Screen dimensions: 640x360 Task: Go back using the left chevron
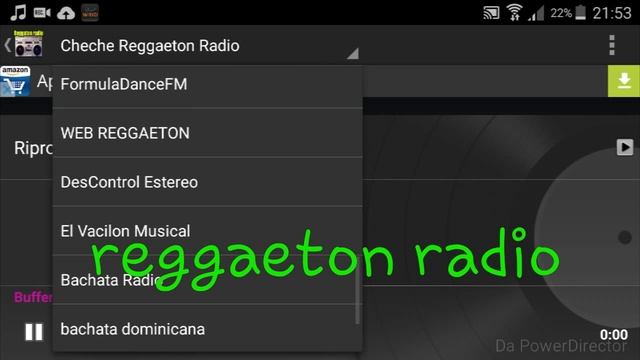[x=7, y=45]
